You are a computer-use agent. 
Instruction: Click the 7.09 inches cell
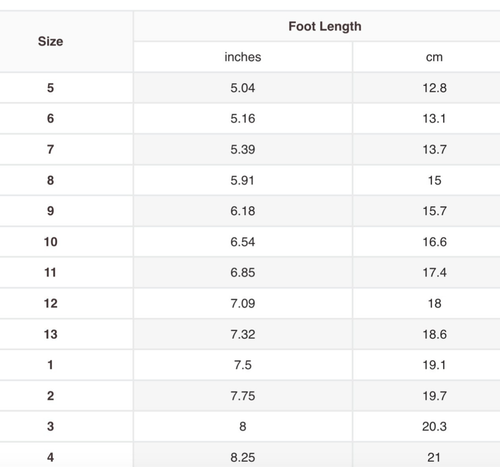coord(243,303)
